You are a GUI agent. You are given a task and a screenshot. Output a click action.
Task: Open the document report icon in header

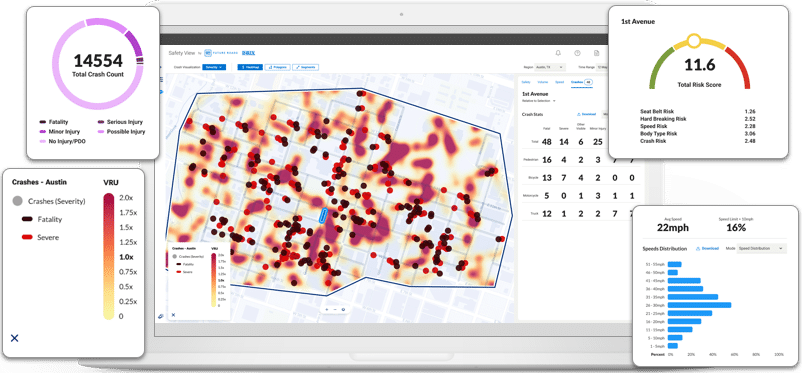pos(596,53)
